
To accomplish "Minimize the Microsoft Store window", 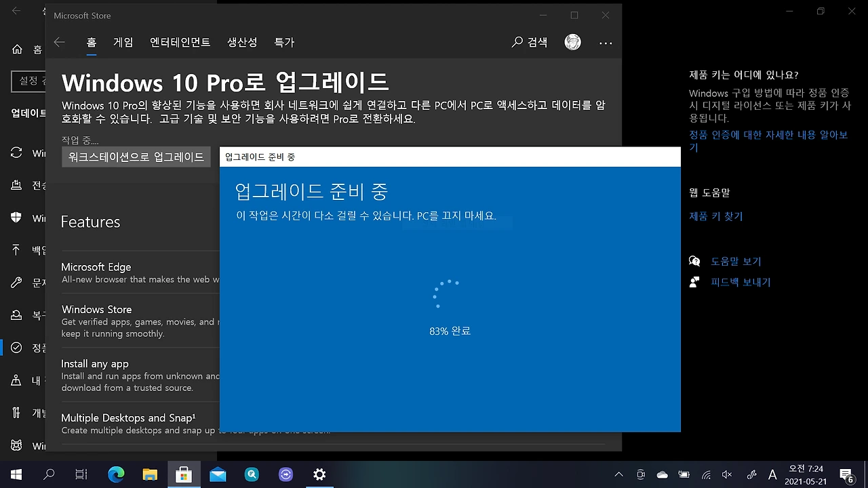I will click(543, 15).
